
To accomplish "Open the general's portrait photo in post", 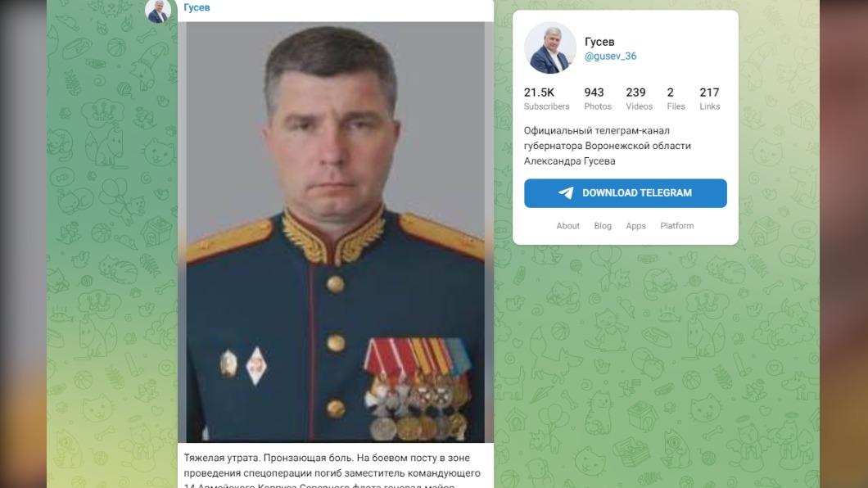I will [336, 232].
